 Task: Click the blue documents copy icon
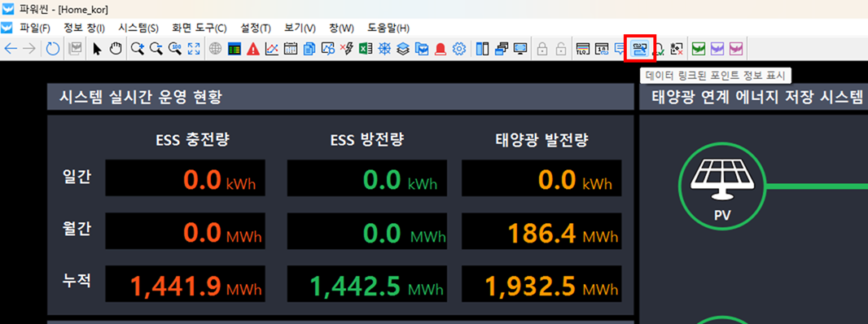coord(309,50)
